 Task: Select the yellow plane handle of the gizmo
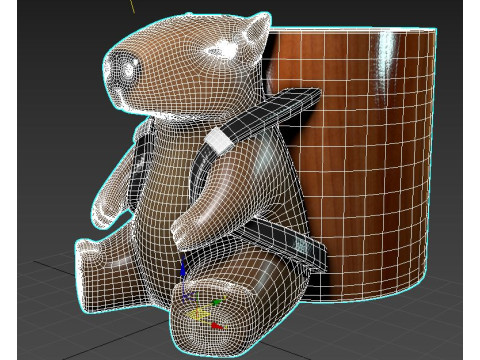[199, 314]
